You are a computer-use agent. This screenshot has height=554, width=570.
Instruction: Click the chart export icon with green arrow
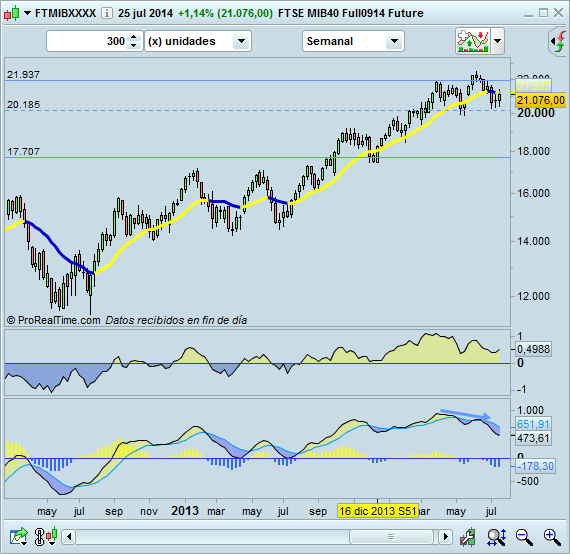click(x=19, y=537)
